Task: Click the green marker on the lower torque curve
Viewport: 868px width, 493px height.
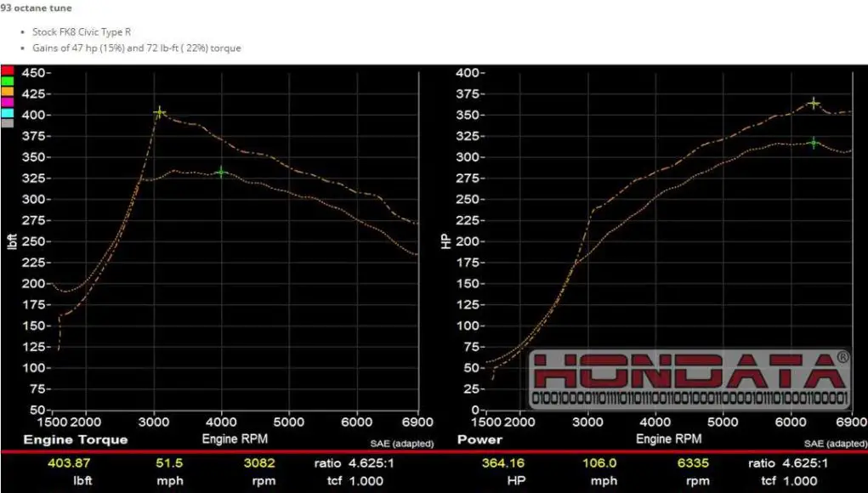Action: tap(221, 172)
